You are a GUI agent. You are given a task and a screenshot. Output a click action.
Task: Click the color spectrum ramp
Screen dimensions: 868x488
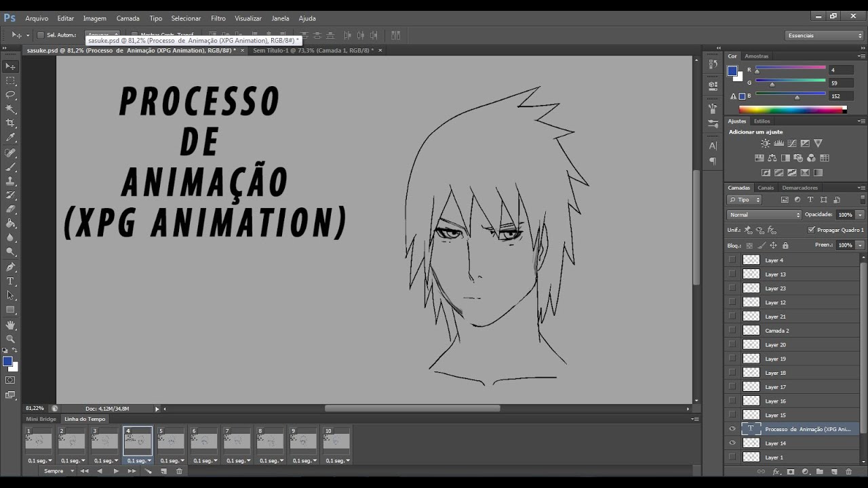[x=793, y=110]
